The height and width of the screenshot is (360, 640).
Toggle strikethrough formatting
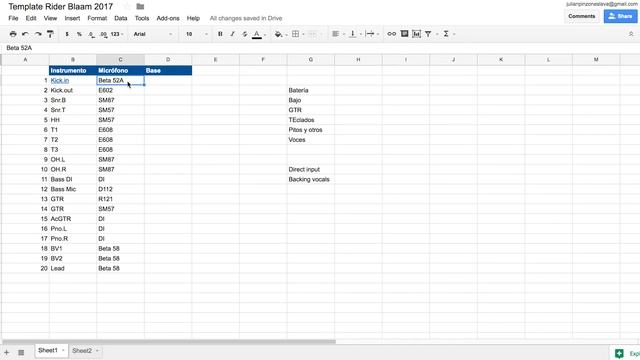pos(244,34)
